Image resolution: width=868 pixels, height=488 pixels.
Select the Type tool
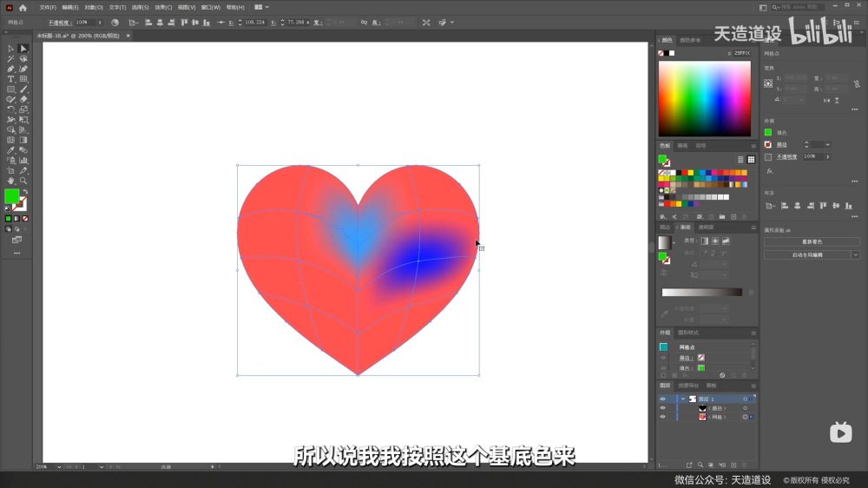click(x=10, y=79)
